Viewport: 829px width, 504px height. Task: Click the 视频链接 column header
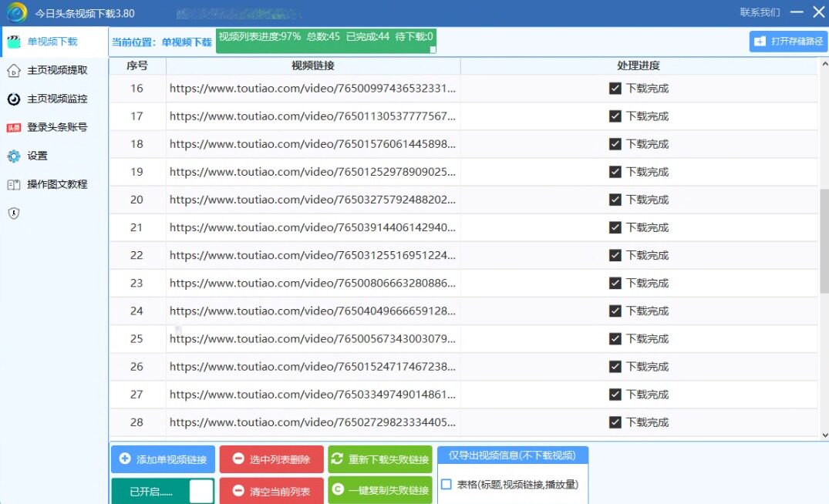tap(313, 66)
